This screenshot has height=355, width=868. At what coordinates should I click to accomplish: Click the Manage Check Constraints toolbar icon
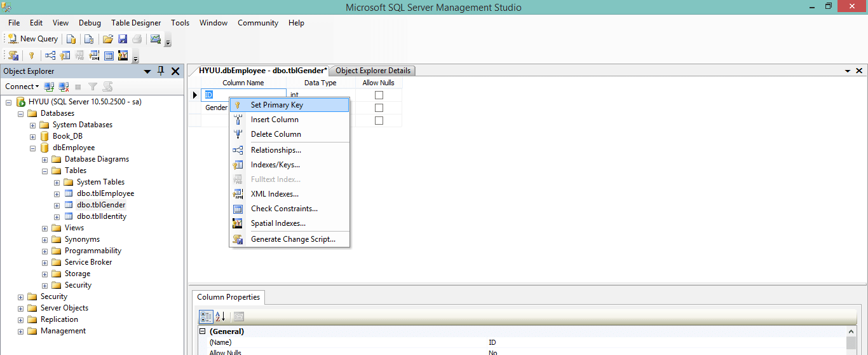pos(109,55)
